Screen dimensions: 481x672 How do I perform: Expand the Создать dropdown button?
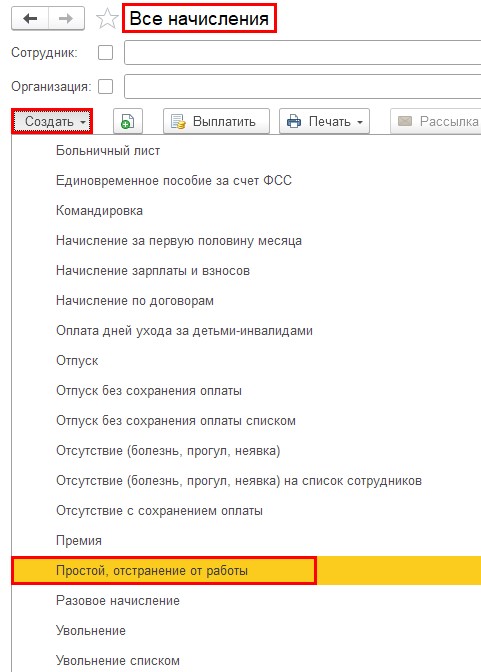click(x=52, y=121)
